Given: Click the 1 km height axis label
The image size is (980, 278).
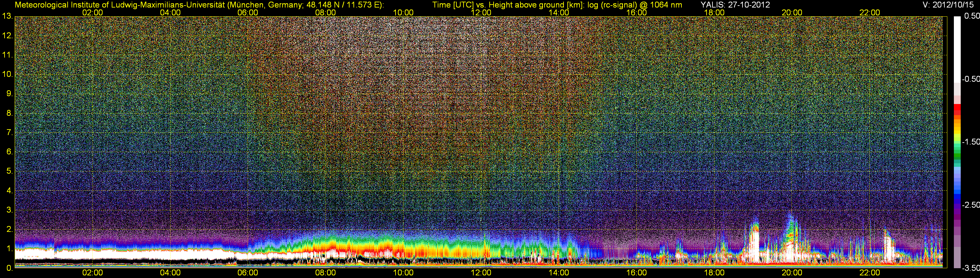Looking at the screenshot, I should click(x=9, y=249).
